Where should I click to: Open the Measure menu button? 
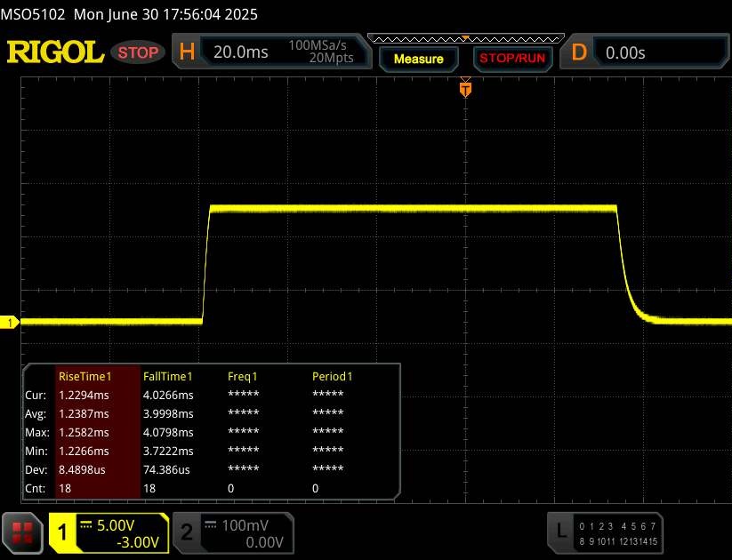click(x=418, y=59)
